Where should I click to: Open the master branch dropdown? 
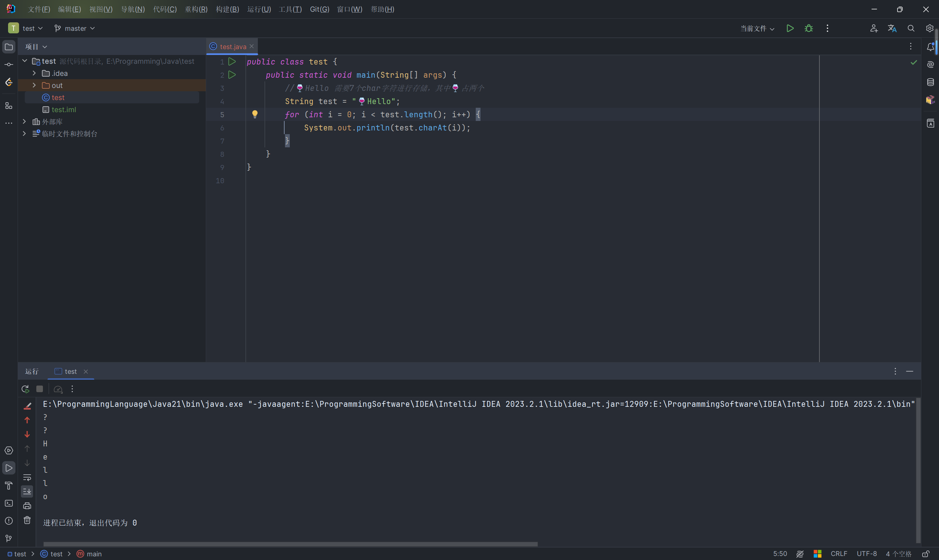(75, 28)
